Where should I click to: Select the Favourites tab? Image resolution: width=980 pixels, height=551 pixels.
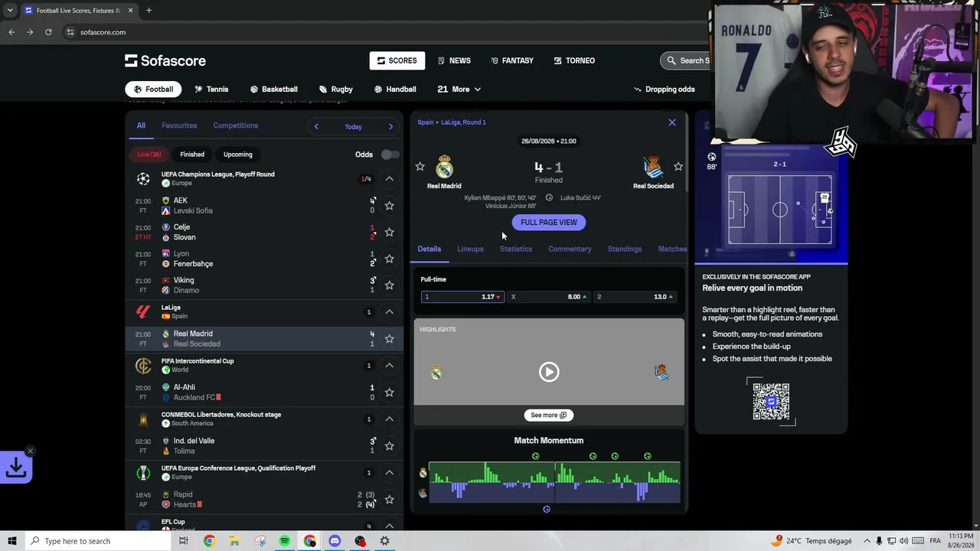click(x=179, y=126)
